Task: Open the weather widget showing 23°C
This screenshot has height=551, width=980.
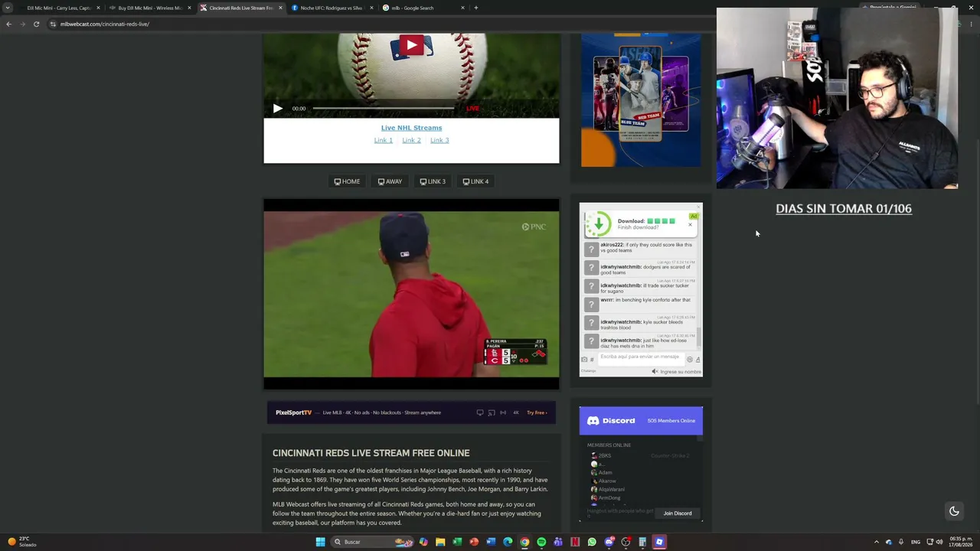Action: click(x=23, y=542)
